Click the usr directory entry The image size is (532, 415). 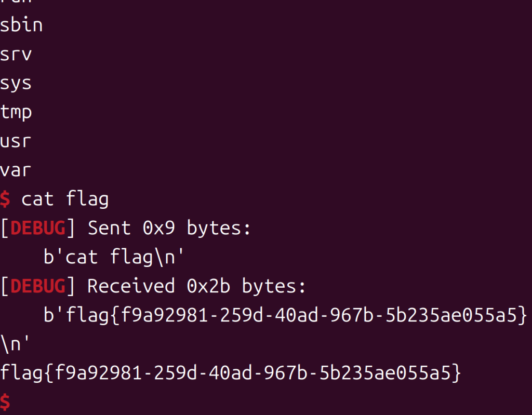point(16,141)
